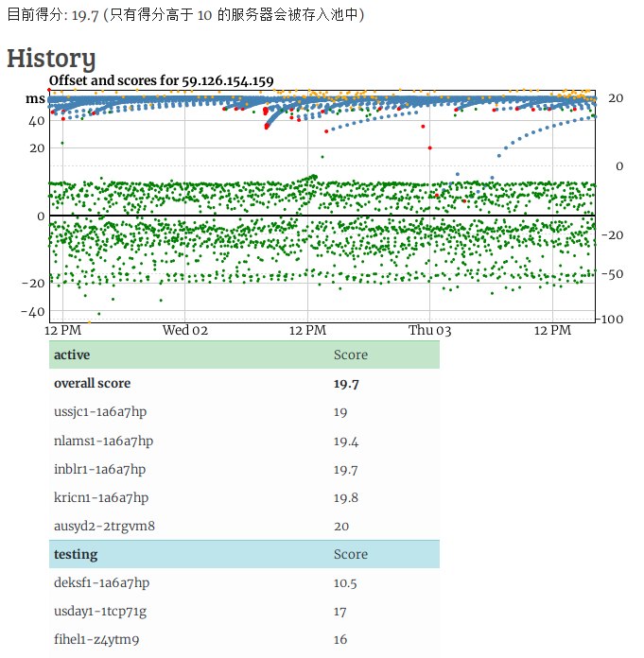Click the 'ms' y-axis unit label
The image size is (644, 658).
click(x=35, y=98)
